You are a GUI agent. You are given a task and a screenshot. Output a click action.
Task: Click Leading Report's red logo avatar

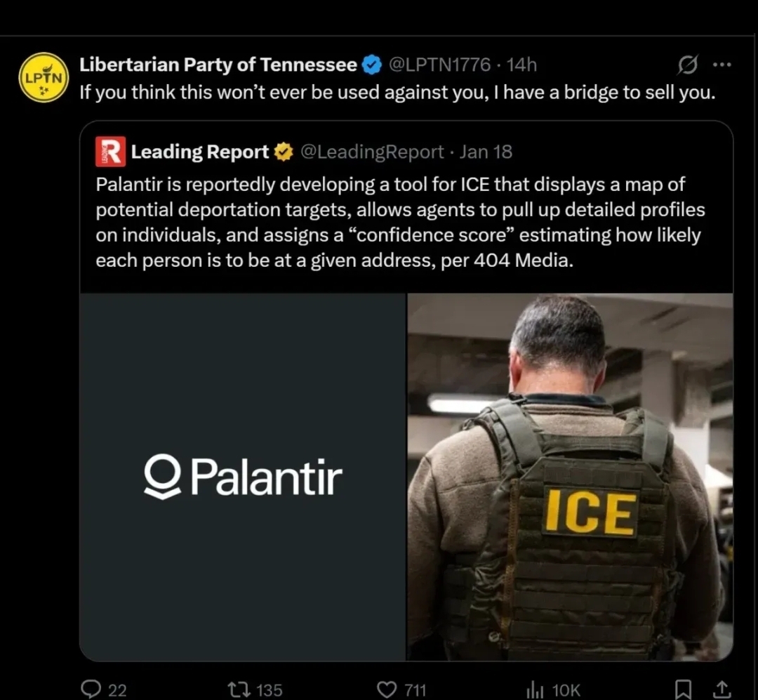[x=111, y=152]
